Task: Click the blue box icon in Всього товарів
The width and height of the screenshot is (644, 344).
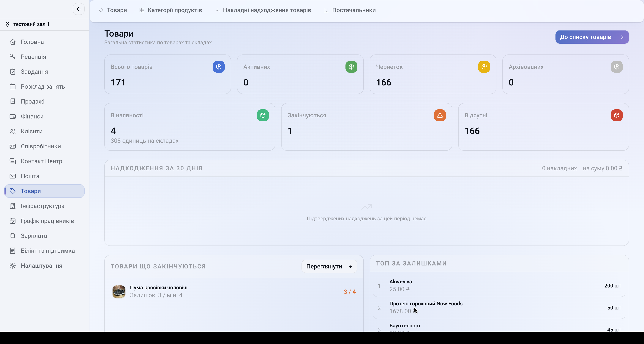Action: coord(219,67)
